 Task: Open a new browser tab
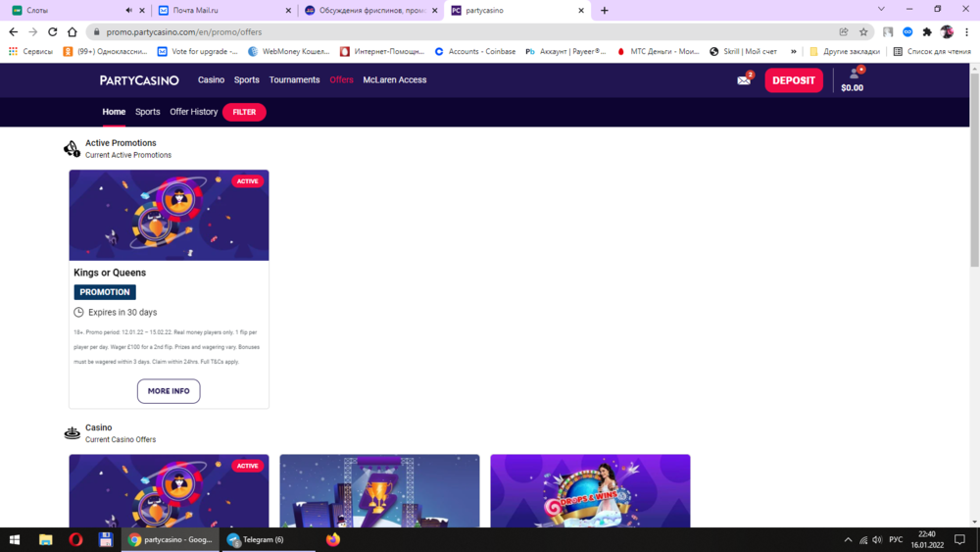[x=605, y=10]
